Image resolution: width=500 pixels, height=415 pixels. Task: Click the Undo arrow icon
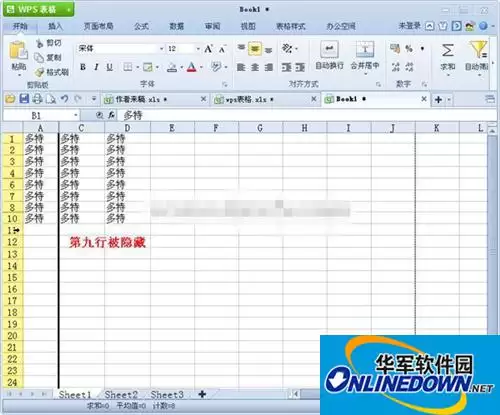point(64,99)
